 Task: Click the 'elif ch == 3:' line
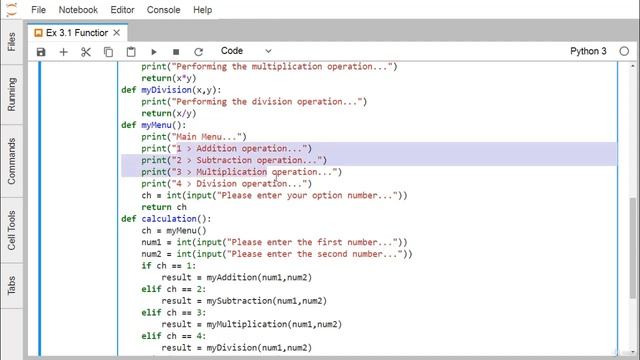tap(174, 313)
